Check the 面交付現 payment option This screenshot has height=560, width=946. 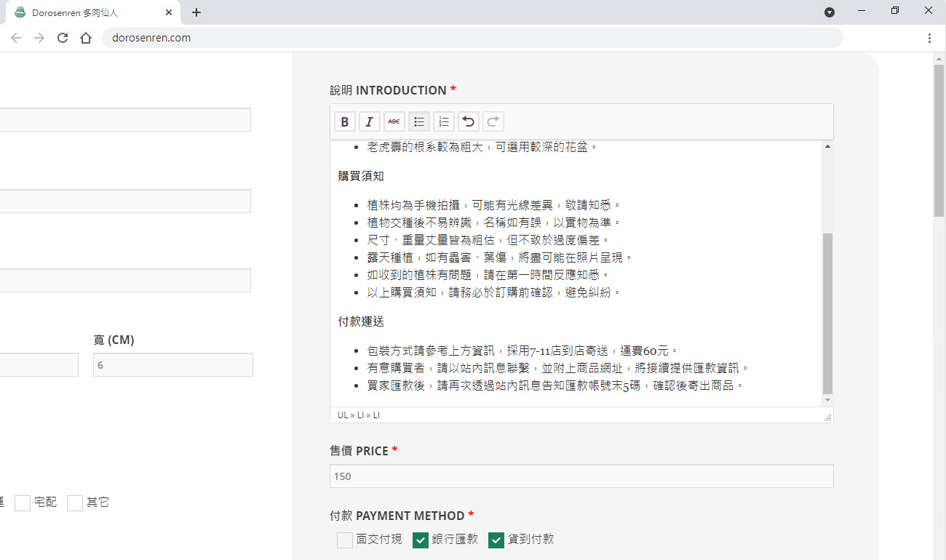click(x=345, y=540)
